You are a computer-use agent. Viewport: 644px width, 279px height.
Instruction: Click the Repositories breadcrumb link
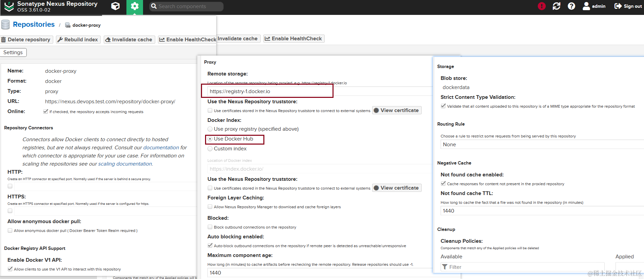34,24
